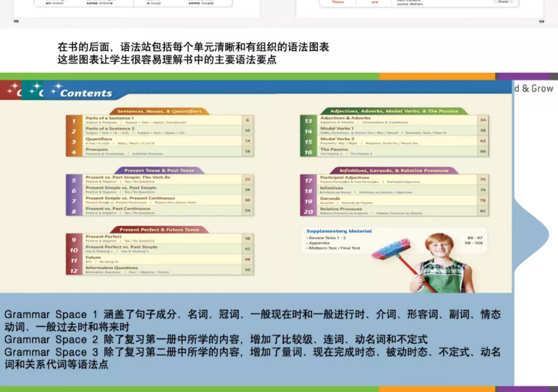558x392 pixels.
Task: Select the "Sentences, Nouns, & Quantifiers" section header
Action: [159, 111]
